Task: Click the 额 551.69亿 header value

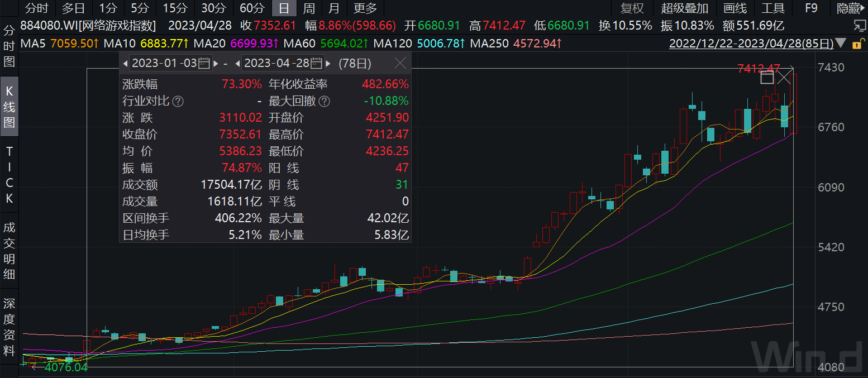Action: click(x=753, y=25)
